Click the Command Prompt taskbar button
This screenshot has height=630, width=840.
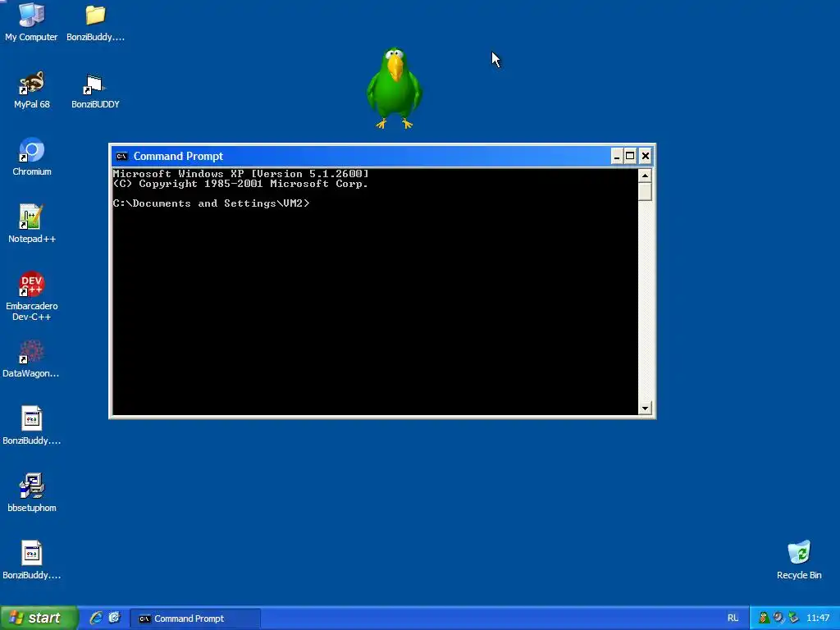pos(195,619)
